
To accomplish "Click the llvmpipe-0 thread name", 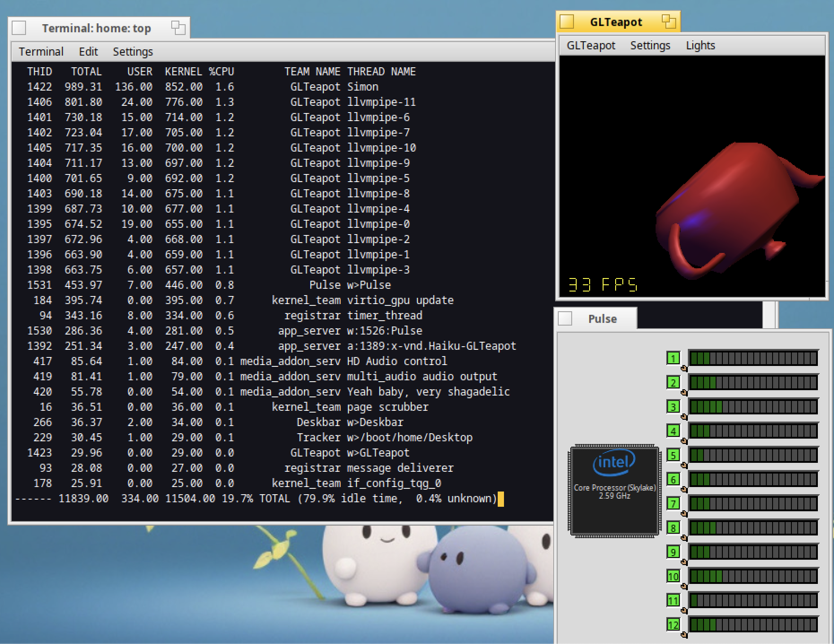I will 378,224.
